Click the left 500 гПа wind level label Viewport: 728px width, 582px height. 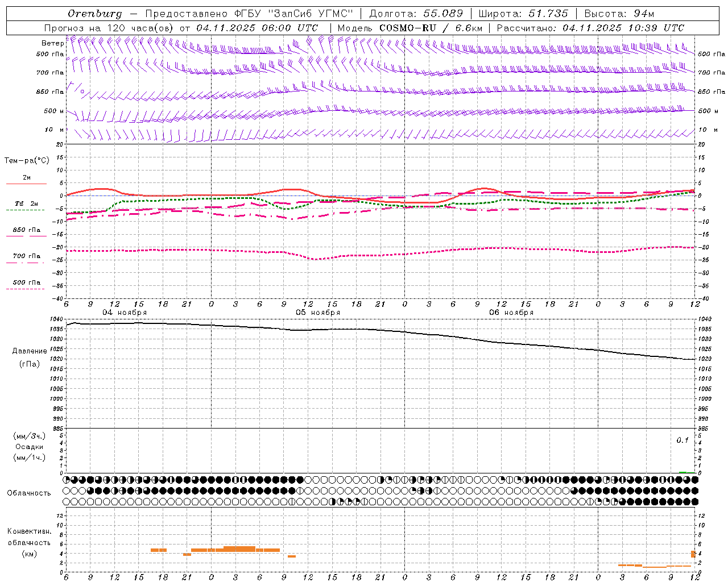click(50, 54)
